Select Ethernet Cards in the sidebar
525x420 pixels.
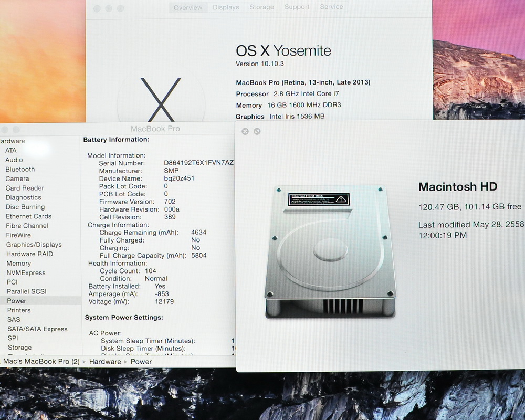click(x=28, y=216)
